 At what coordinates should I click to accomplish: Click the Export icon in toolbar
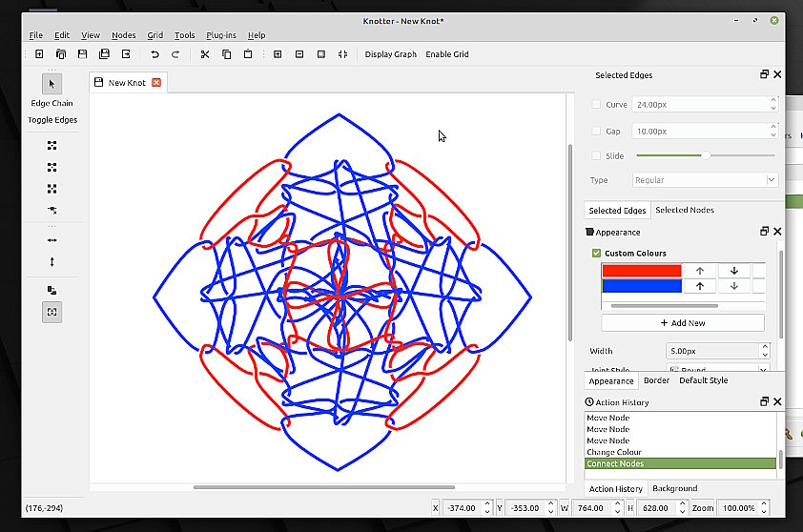126,53
